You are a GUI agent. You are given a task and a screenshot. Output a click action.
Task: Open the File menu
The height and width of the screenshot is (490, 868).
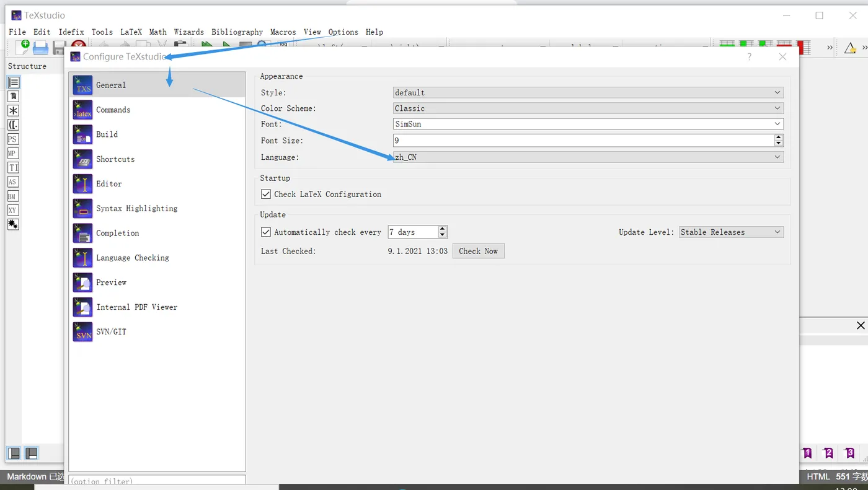(17, 32)
